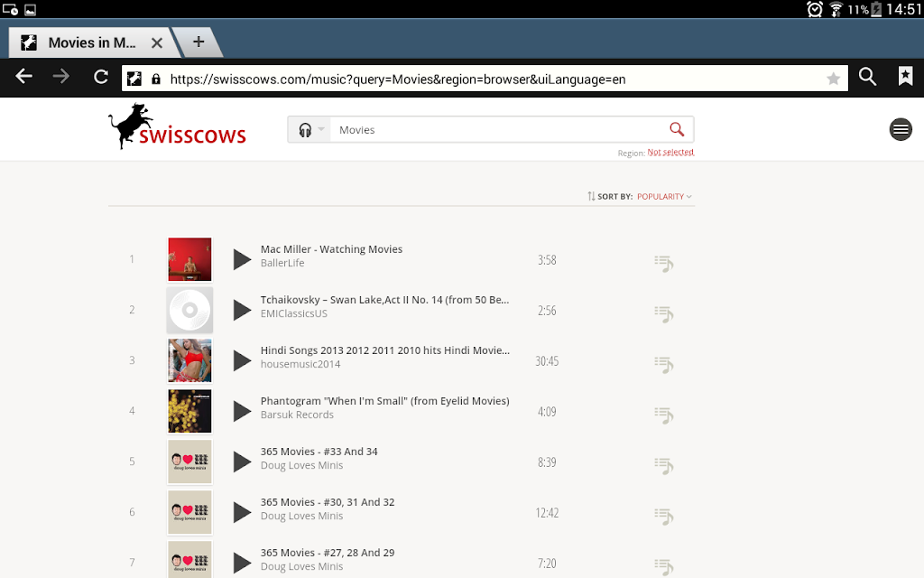The height and width of the screenshot is (578, 924).
Task: Open Phantogram album thumbnail
Action: (x=189, y=412)
